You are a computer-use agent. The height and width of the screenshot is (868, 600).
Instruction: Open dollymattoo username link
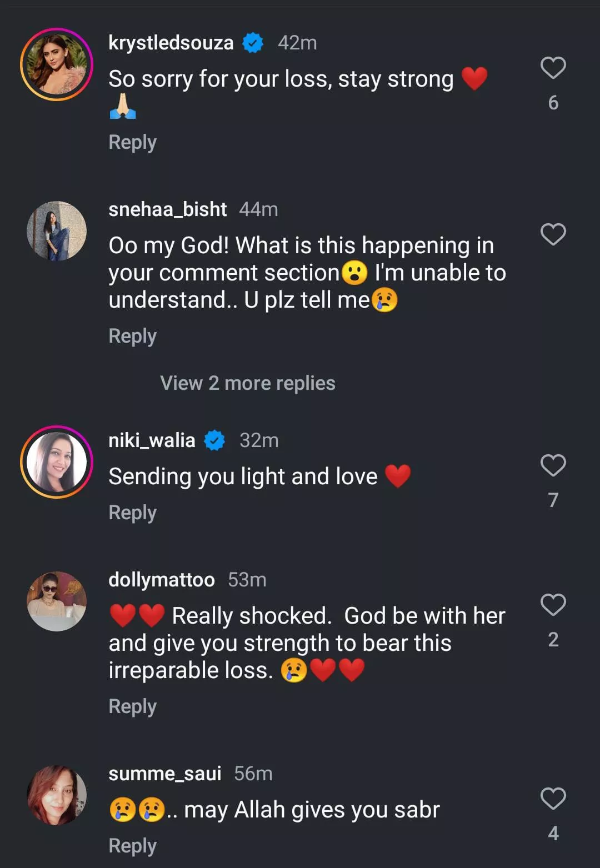pos(161,580)
